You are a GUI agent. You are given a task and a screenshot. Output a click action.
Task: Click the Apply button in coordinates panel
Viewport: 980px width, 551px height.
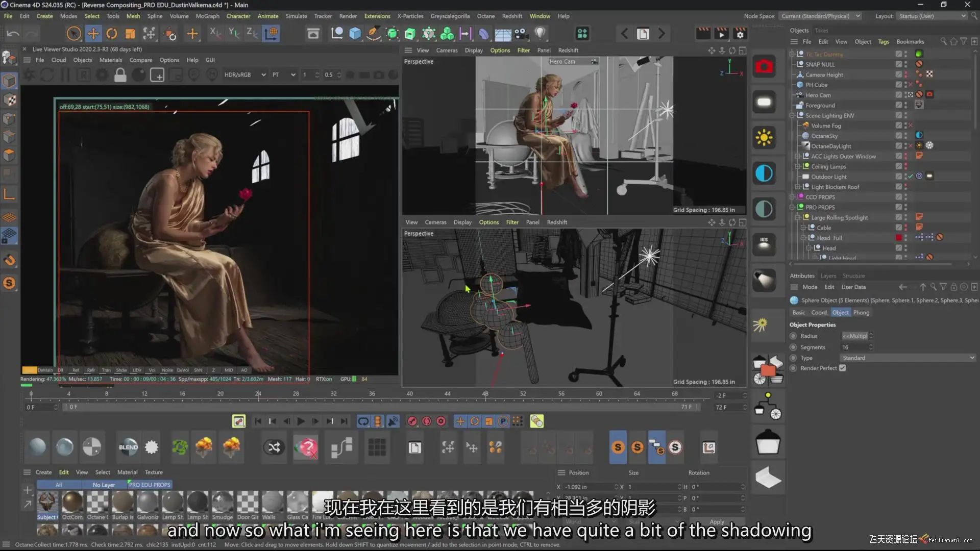pyautogui.click(x=717, y=521)
